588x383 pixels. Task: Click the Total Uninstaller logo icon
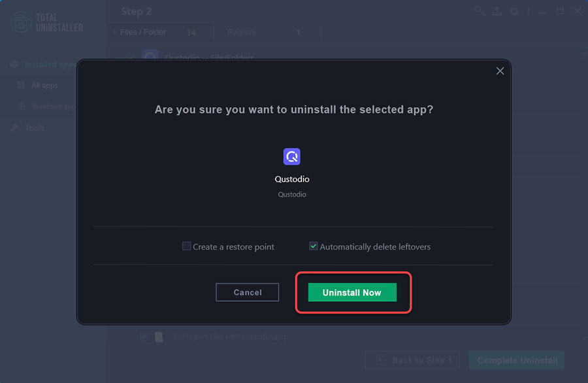pyautogui.click(x=21, y=22)
